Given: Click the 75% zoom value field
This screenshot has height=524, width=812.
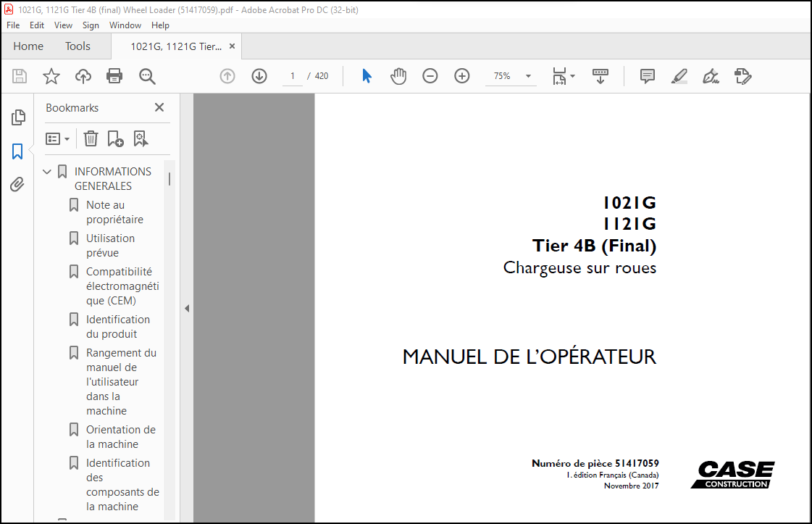Looking at the screenshot, I should [x=502, y=76].
